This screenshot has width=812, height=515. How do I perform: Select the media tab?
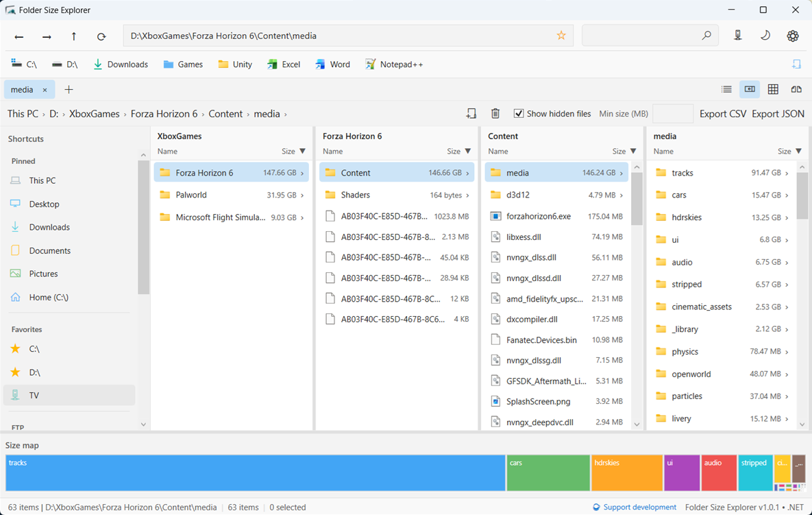(29, 90)
